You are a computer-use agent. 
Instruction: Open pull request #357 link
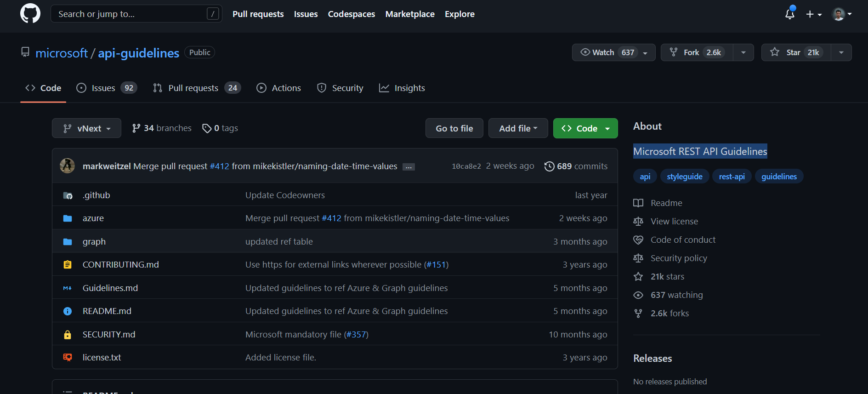356,334
